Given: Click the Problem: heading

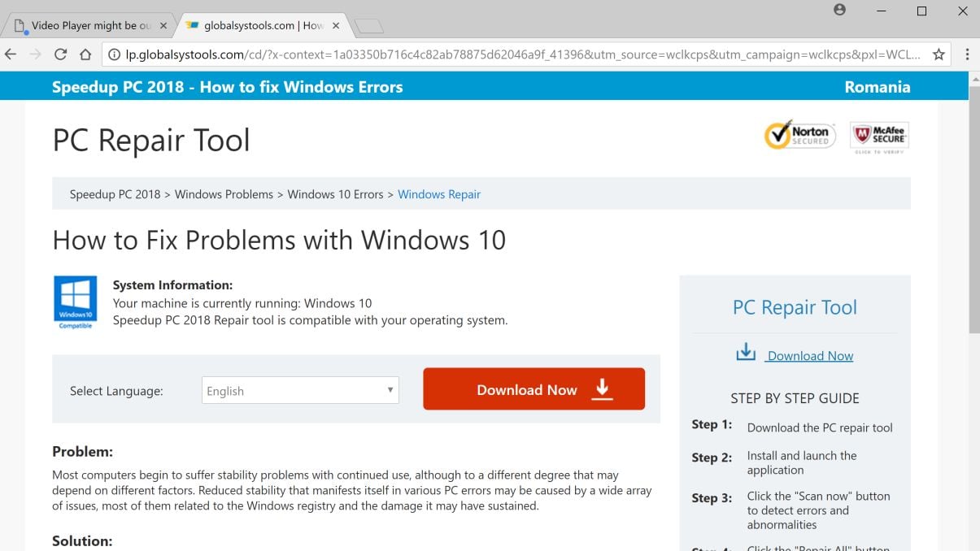Looking at the screenshot, I should click(82, 451).
